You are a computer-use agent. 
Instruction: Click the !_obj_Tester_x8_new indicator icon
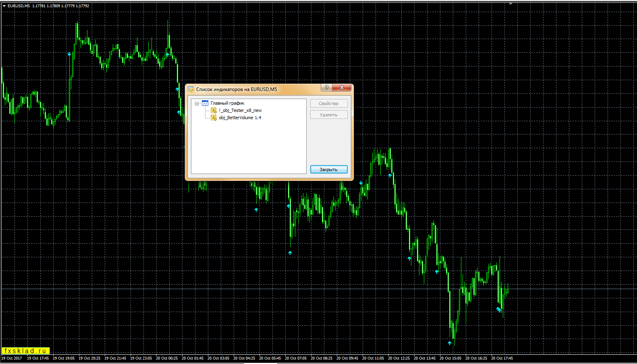pos(214,110)
